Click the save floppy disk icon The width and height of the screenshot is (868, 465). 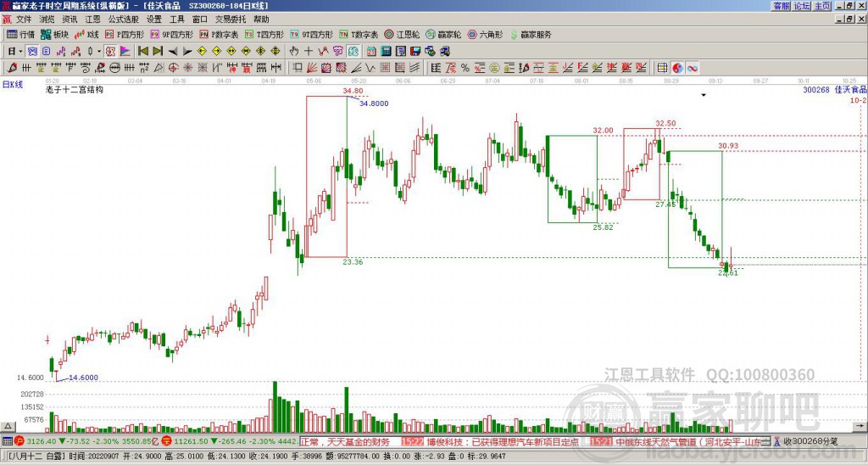(415, 52)
